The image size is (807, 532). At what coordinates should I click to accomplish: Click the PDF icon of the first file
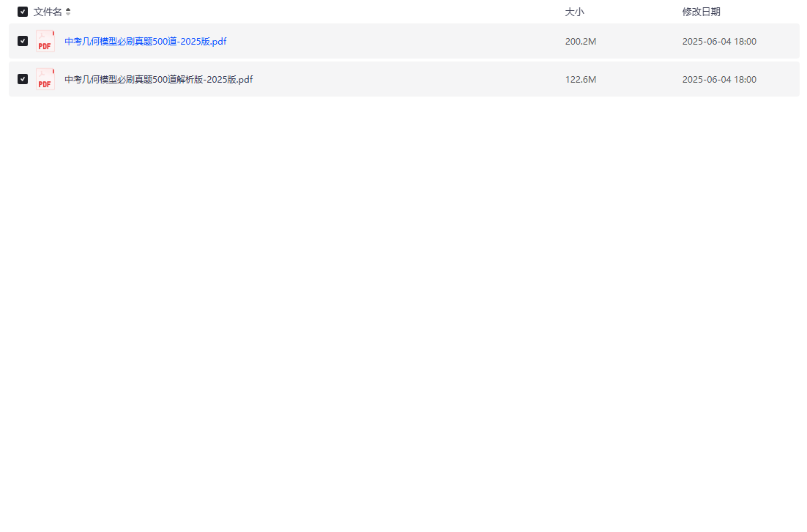(x=45, y=41)
